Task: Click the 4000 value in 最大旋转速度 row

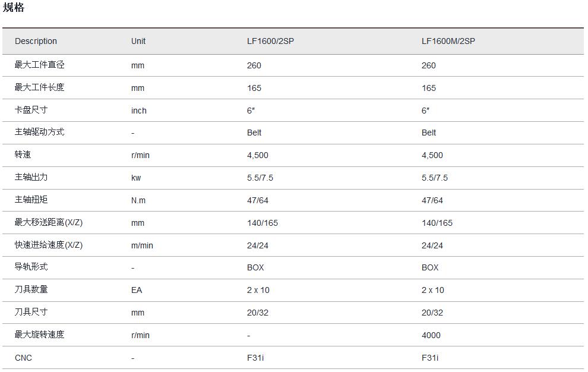Action: point(431,335)
